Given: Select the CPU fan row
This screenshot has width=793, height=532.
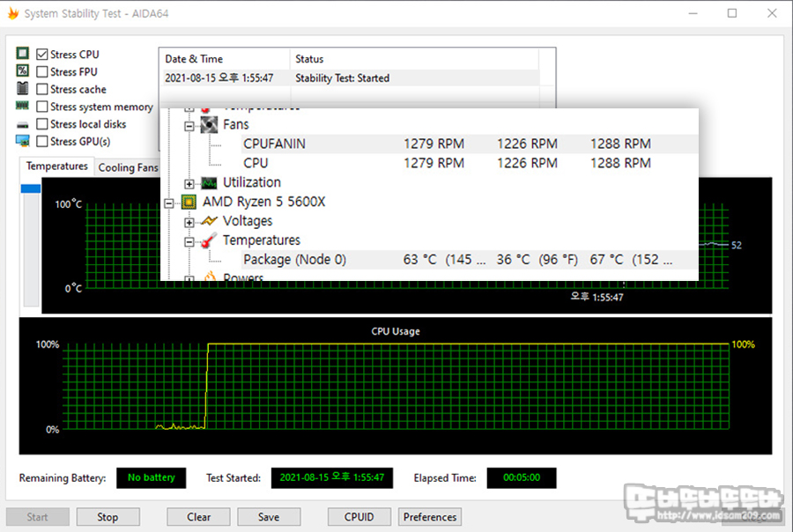Looking at the screenshot, I should [470, 163].
